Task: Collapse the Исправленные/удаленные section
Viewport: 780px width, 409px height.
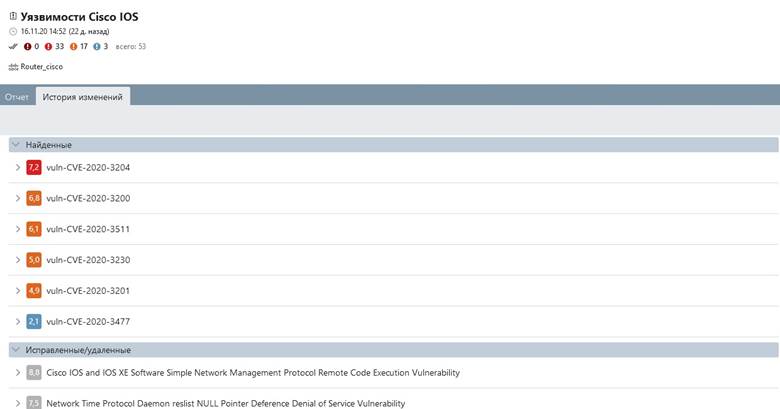Action: point(15,350)
